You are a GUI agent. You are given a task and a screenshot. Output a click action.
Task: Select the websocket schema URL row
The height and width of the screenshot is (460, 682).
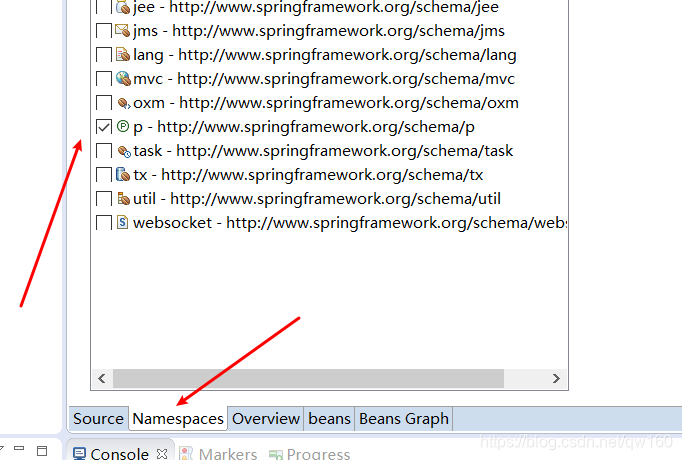pos(350,223)
